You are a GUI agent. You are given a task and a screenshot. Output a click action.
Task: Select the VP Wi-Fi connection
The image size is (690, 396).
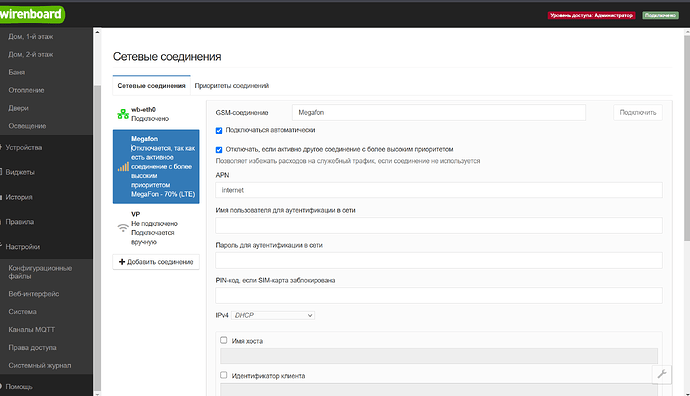point(156,228)
